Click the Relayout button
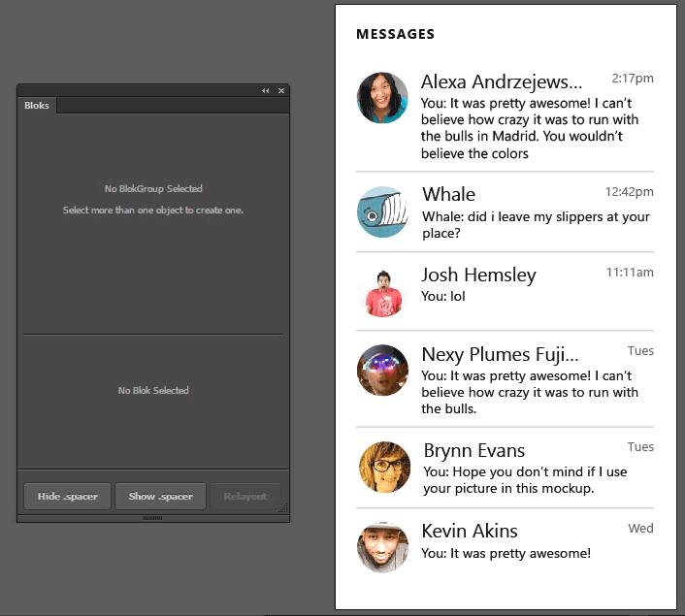 (x=245, y=497)
